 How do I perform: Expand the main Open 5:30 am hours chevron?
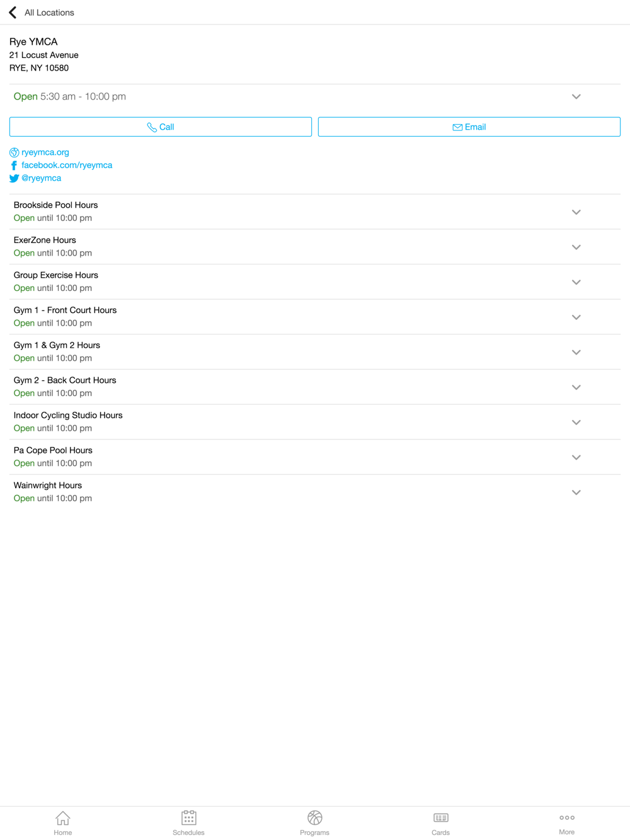coord(576,96)
